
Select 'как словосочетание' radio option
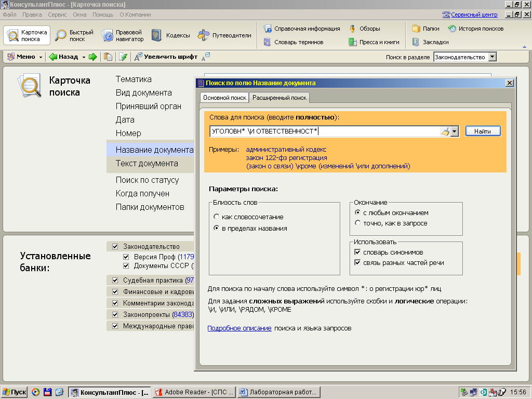click(x=217, y=217)
